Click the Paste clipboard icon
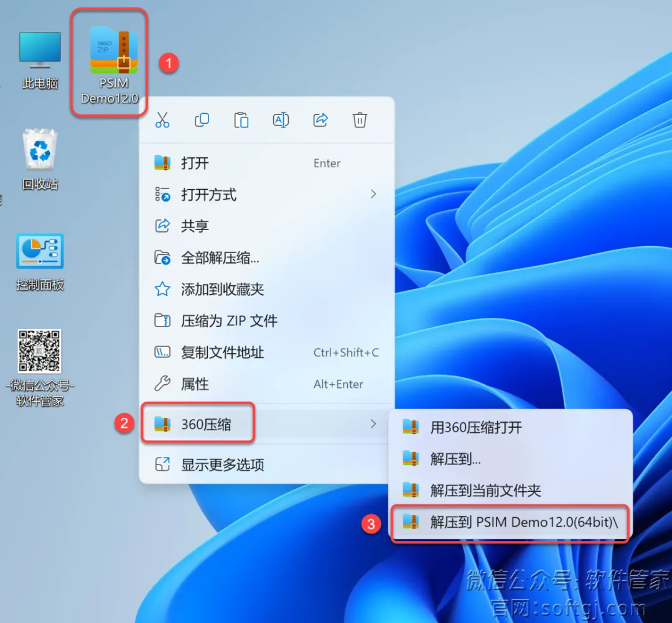 coord(241,121)
